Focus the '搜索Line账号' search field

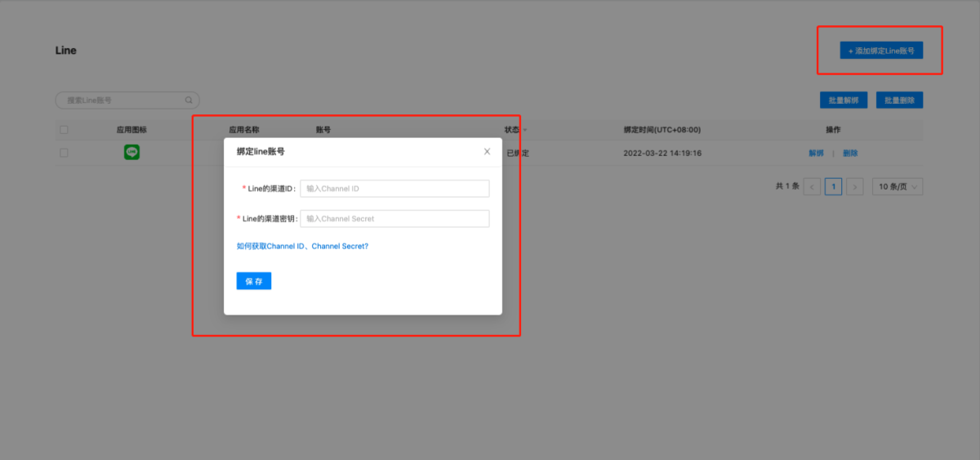[x=122, y=100]
